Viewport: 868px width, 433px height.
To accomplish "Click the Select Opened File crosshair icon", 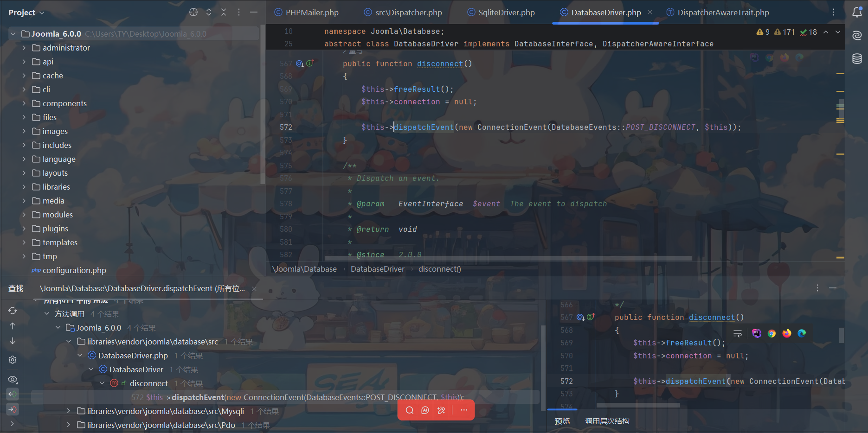I will coord(193,13).
